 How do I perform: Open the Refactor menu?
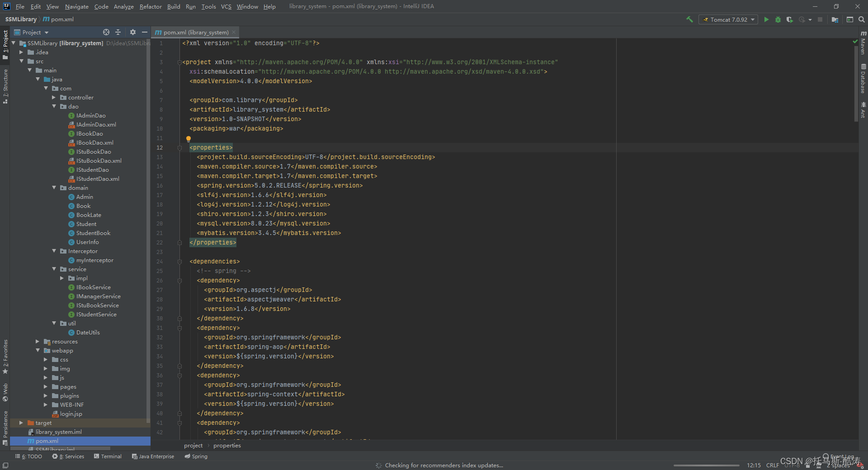click(151, 6)
